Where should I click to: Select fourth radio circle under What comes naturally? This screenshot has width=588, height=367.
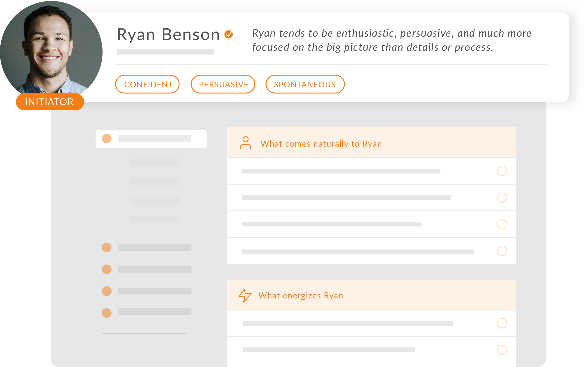click(x=502, y=251)
